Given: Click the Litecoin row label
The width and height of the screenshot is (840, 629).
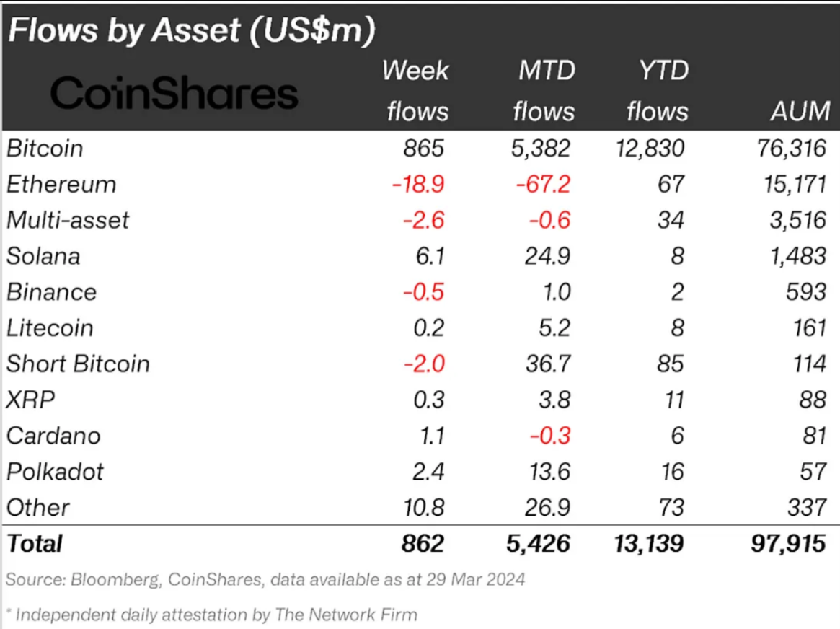Looking at the screenshot, I should (50, 328).
